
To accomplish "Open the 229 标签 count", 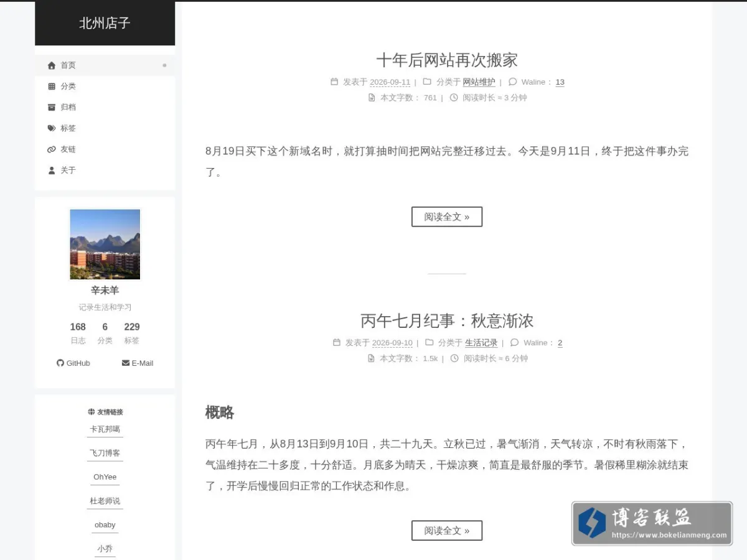I will [132, 333].
